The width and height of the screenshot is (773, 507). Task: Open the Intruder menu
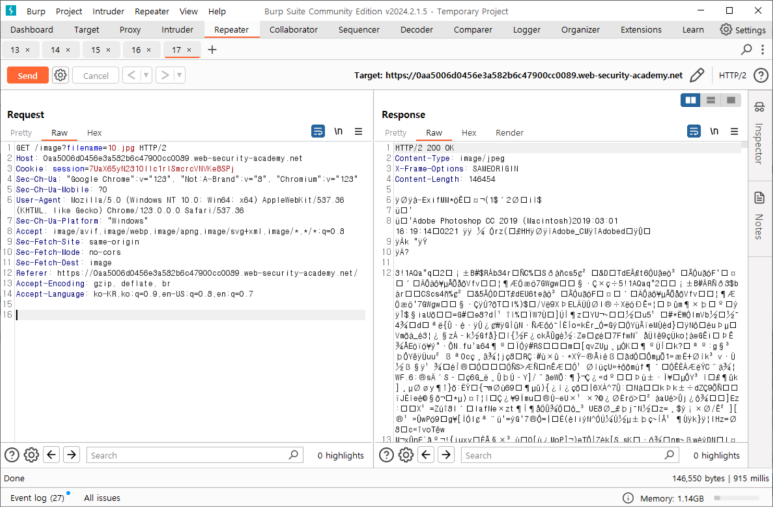tap(108, 11)
